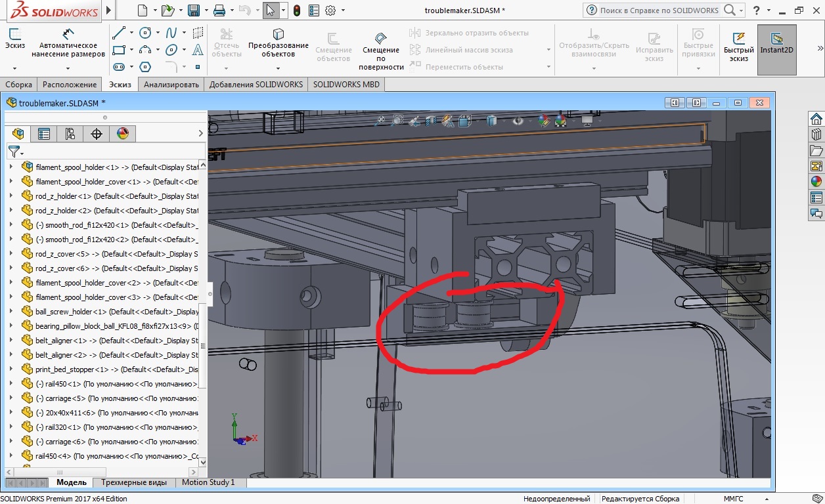Switch to the Анализировать ribbon tab
Screen dimensions: 825x504
(171, 85)
